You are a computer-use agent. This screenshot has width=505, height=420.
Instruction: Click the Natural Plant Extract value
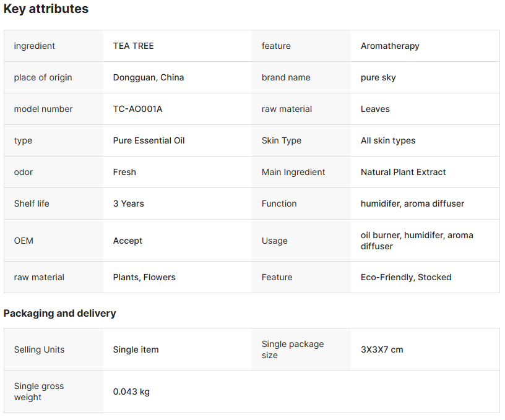403,172
